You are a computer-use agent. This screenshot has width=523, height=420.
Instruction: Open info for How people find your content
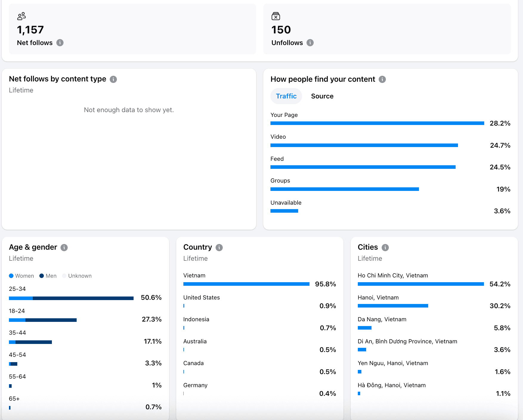pos(383,79)
